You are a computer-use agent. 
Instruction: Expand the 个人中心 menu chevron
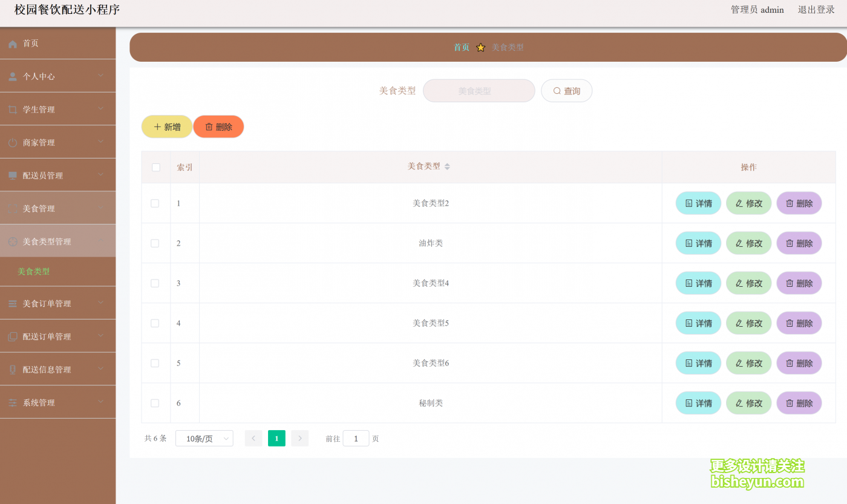[x=101, y=75]
